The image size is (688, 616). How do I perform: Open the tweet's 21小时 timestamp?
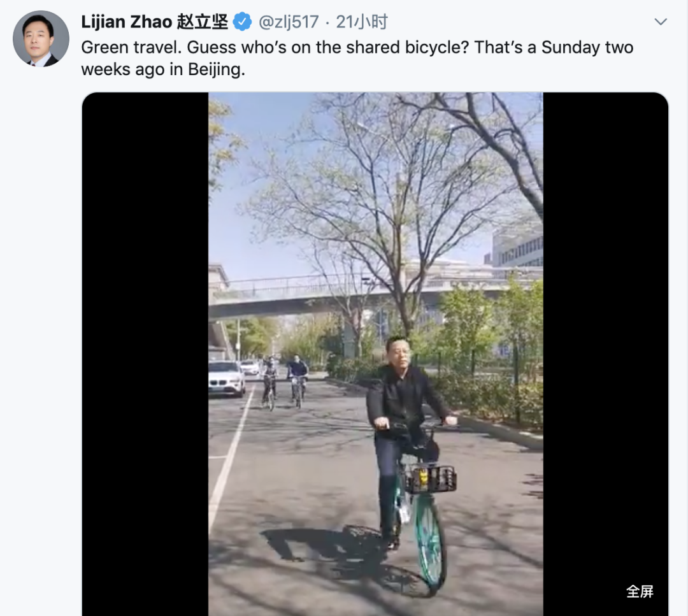tap(362, 22)
